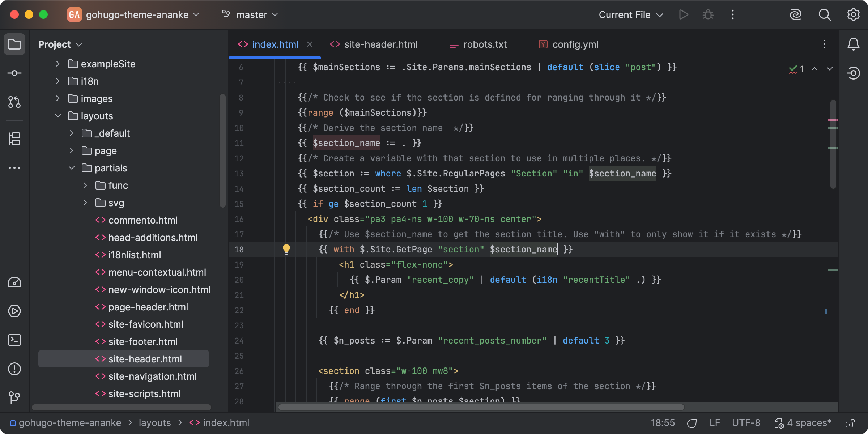Open the Current File run configuration dropdown
The height and width of the screenshot is (434, 868).
click(x=631, y=14)
